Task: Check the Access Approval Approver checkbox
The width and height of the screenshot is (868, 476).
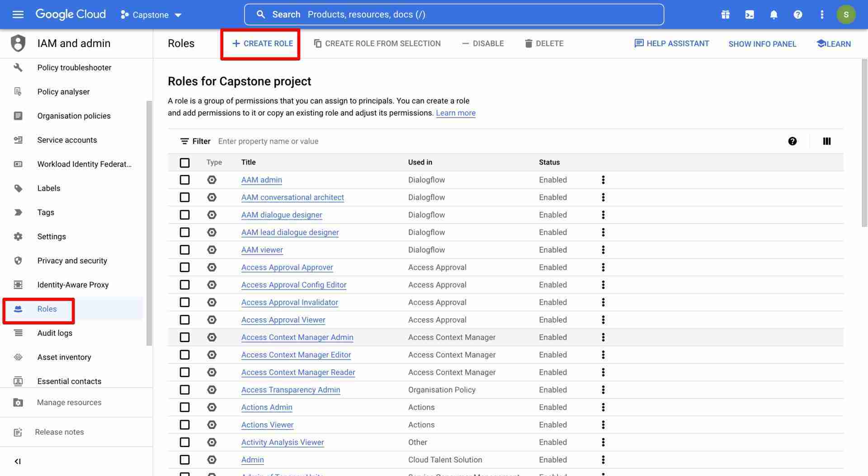Action: click(x=184, y=268)
